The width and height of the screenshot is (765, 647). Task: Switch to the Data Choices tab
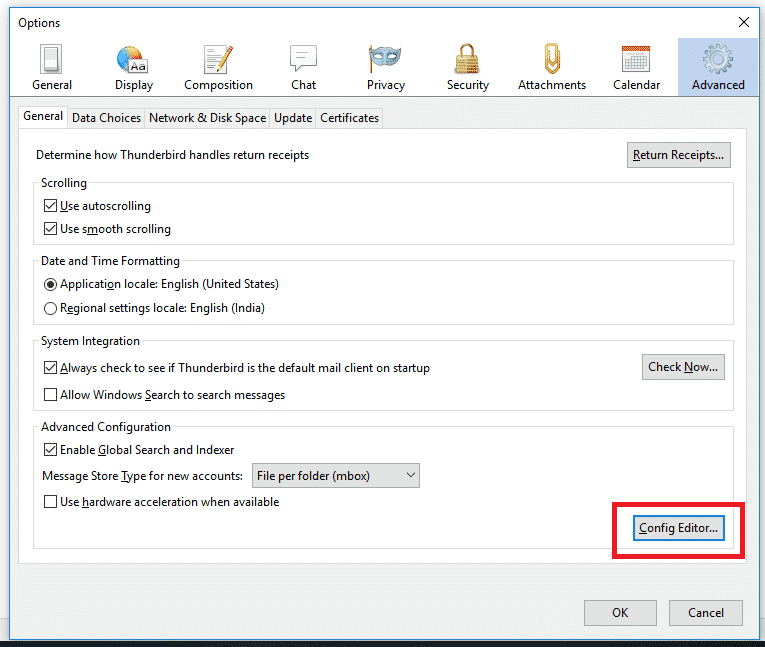click(106, 118)
